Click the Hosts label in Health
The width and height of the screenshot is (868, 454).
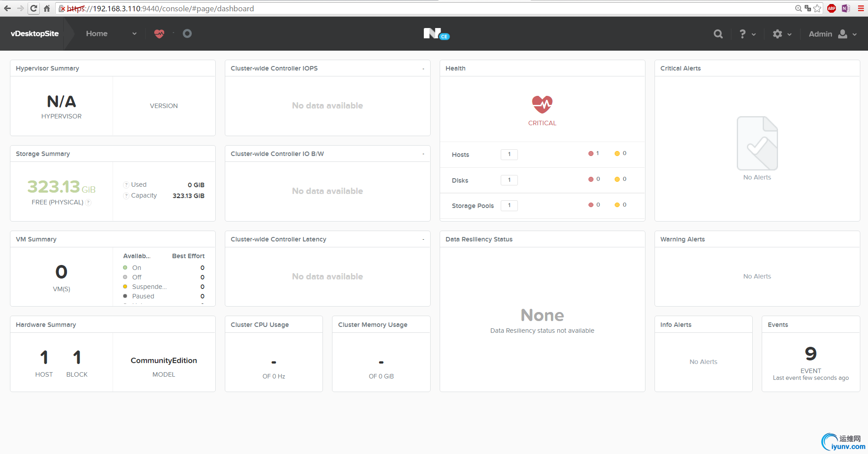tap(460, 155)
